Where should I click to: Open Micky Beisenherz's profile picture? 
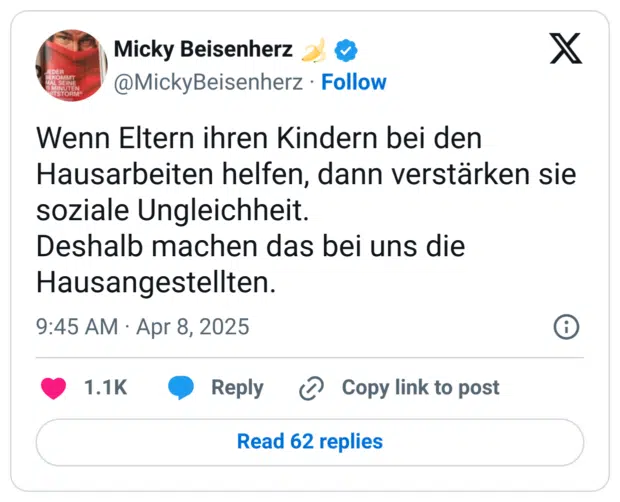[72, 65]
